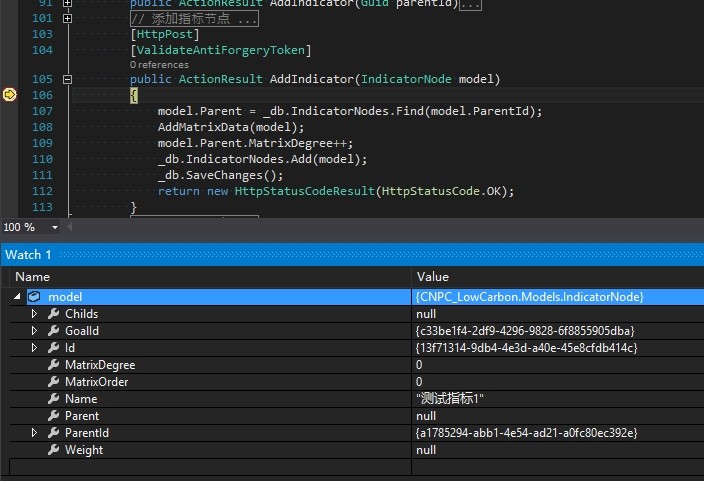The image size is (704, 481).
Task: Click the wrench icon beside MatrixDegree
Action: point(53,365)
